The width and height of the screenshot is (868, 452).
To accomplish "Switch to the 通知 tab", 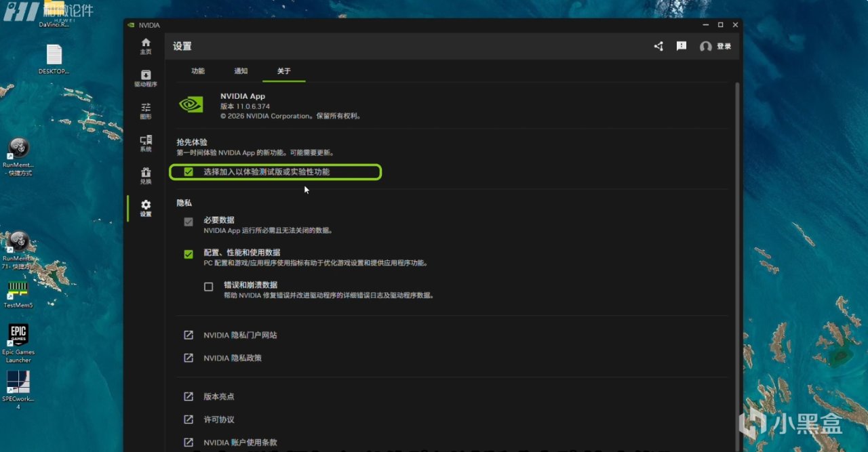I will click(x=241, y=71).
